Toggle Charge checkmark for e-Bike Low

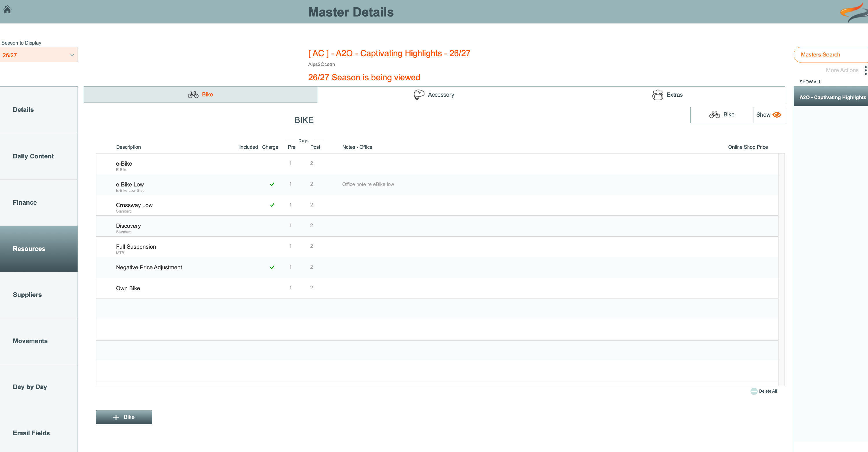pos(272,184)
